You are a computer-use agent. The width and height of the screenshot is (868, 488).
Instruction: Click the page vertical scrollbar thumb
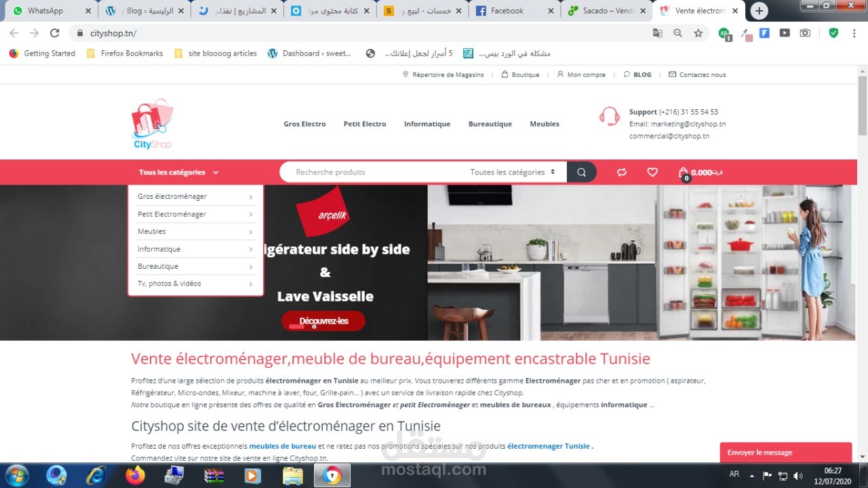coord(863,105)
